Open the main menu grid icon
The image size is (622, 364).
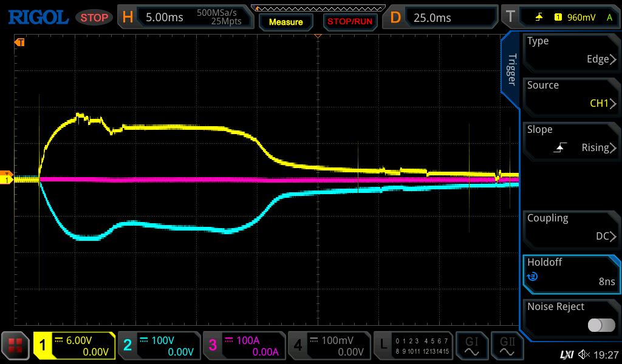(16, 346)
